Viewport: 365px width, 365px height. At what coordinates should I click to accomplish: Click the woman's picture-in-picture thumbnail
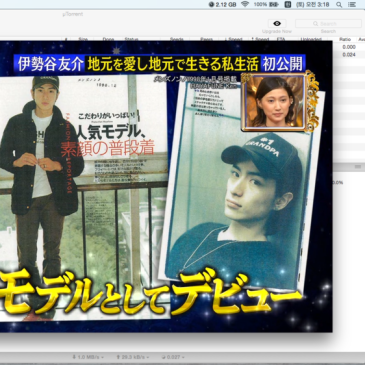click(274, 101)
